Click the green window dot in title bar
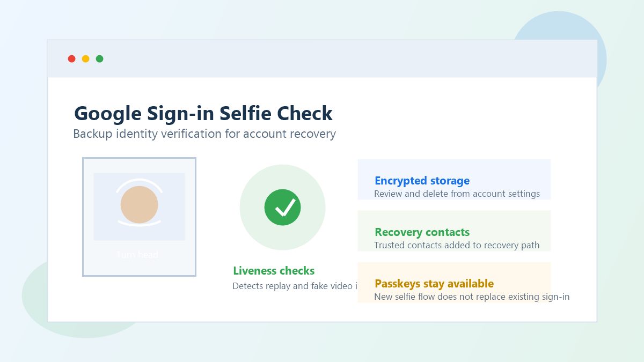This screenshot has width=644, height=362. (x=99, y=59)
